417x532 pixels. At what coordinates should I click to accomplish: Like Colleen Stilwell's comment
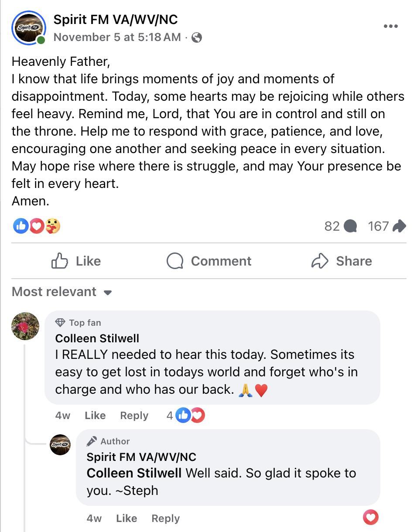95,416
